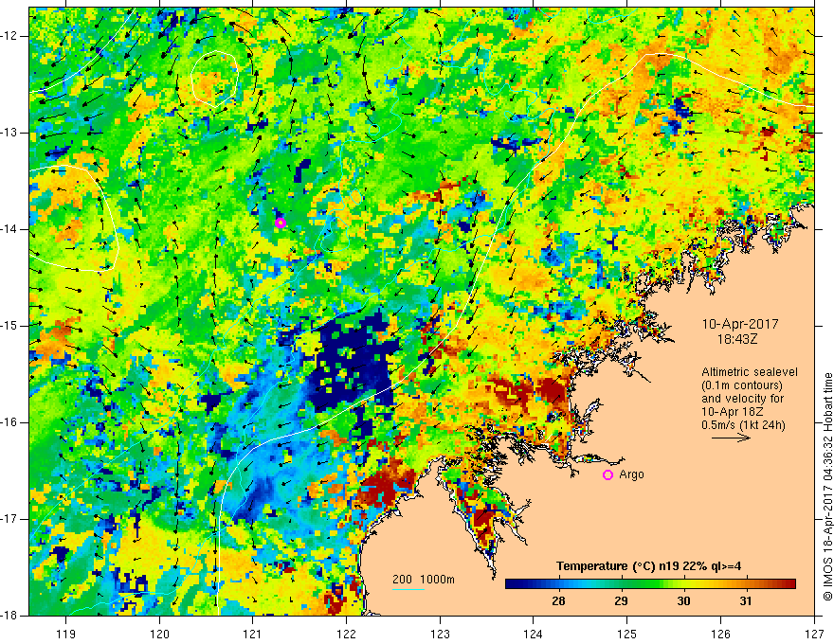The width and height of the screenshot is (834, 644).
Task: Click the '28' colorbar tick label
Action: [558, 601]
